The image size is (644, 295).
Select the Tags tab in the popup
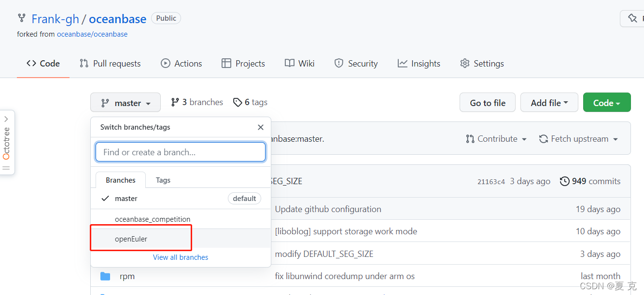[x=163, y=180]
